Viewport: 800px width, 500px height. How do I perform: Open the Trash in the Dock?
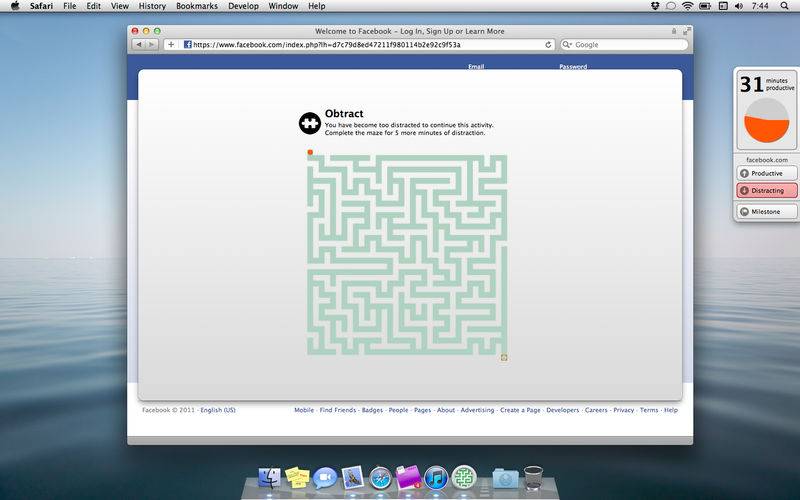point(533,478)
